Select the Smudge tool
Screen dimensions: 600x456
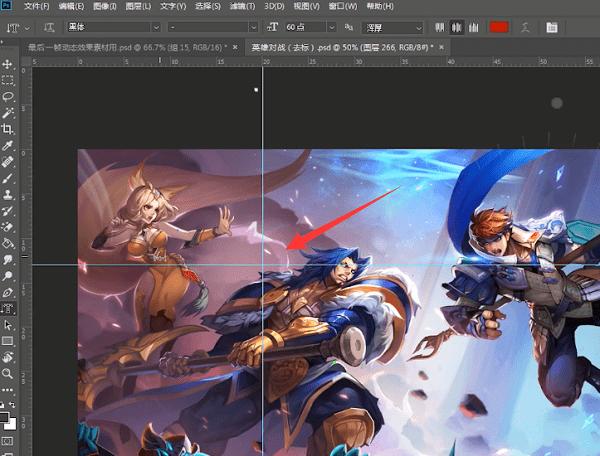pyautogui.click(x=7, y=260)
